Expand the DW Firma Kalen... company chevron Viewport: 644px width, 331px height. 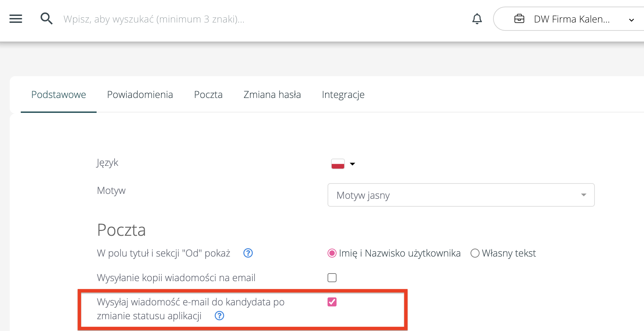point(631,20)
